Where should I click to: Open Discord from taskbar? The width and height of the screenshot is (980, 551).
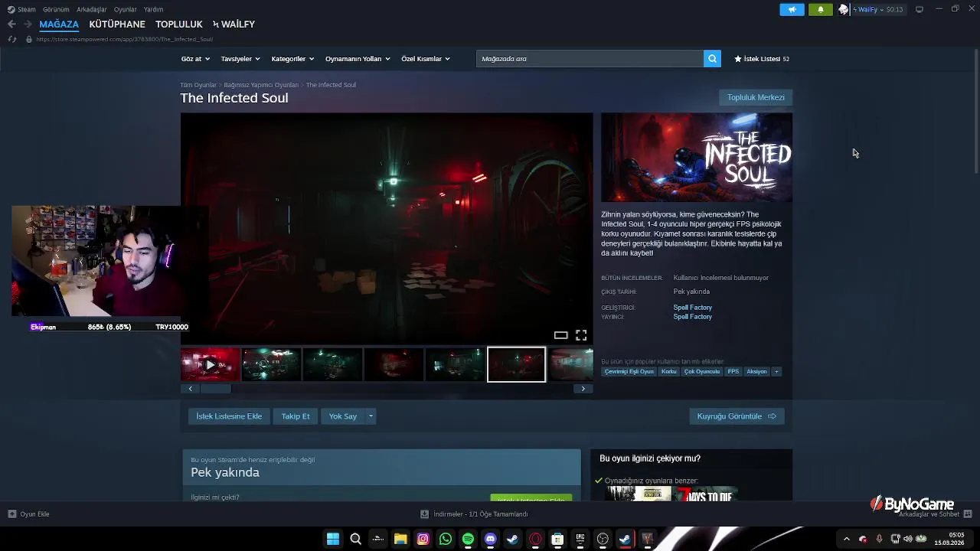490,540
